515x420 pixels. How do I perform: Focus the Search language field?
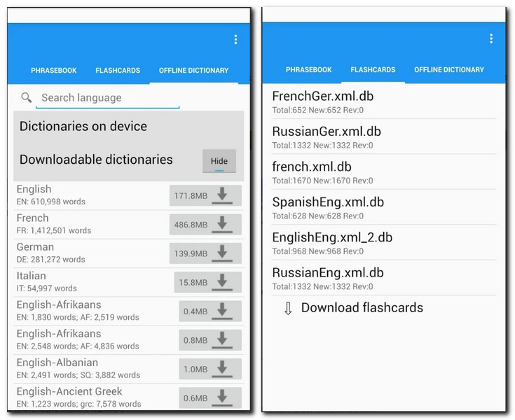[108, 98]
